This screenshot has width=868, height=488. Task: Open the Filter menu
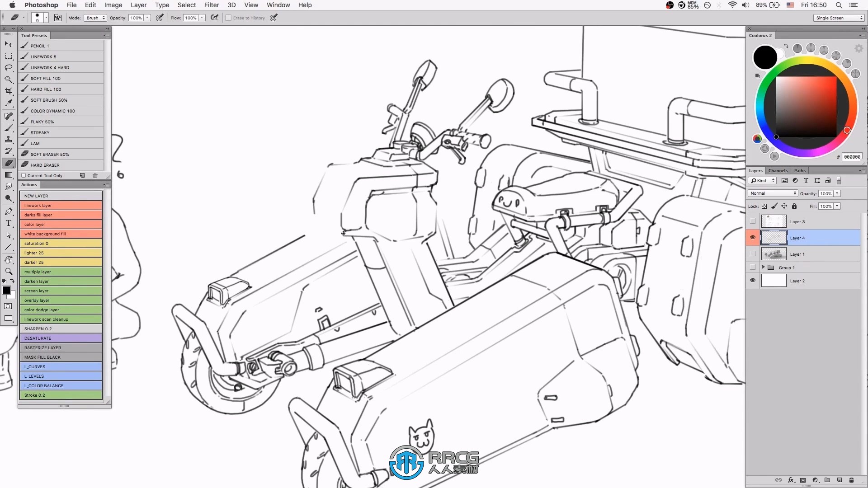pyautogui.click(x=211, y=5)
